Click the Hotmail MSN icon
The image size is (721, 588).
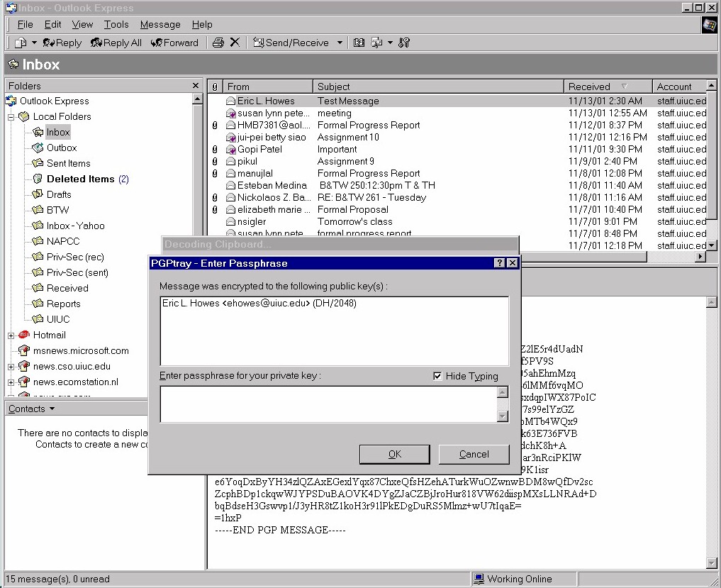pos(24,335)
